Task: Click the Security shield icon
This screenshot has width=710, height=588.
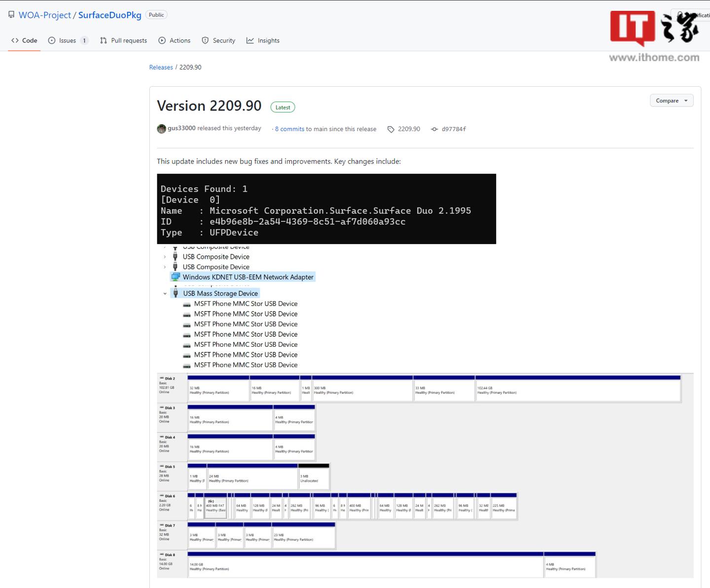Action: click(205, 40)
